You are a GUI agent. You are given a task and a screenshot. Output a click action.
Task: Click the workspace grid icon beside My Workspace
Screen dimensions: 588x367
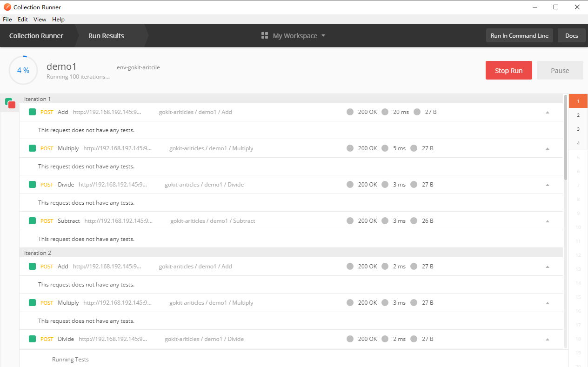(x=265, y=36)
